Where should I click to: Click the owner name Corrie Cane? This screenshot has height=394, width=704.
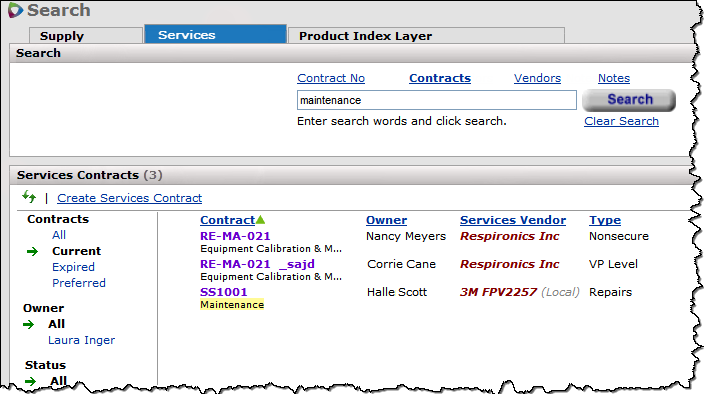pyautogui.click(x=401, y=264)
